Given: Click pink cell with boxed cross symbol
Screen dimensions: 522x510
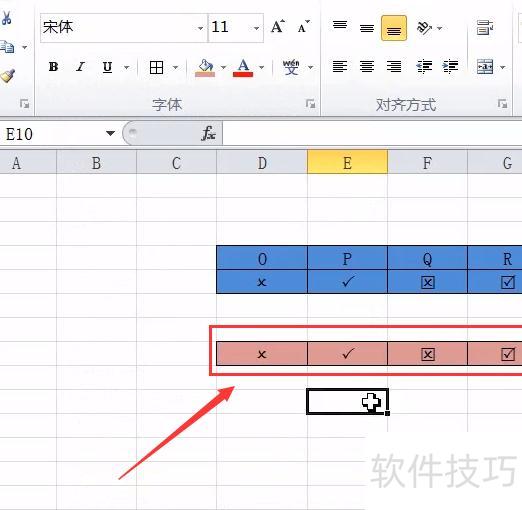Looking at the screenshot, I should (428, 354).
